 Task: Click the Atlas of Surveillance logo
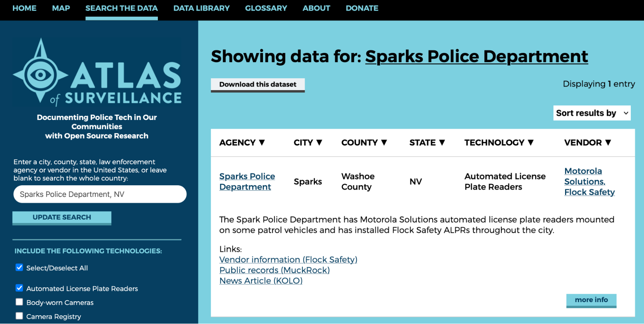[x=97, y=72]
